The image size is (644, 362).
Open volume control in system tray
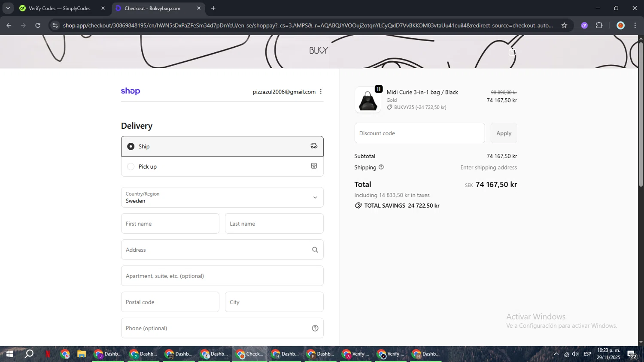tap(575, 354)
